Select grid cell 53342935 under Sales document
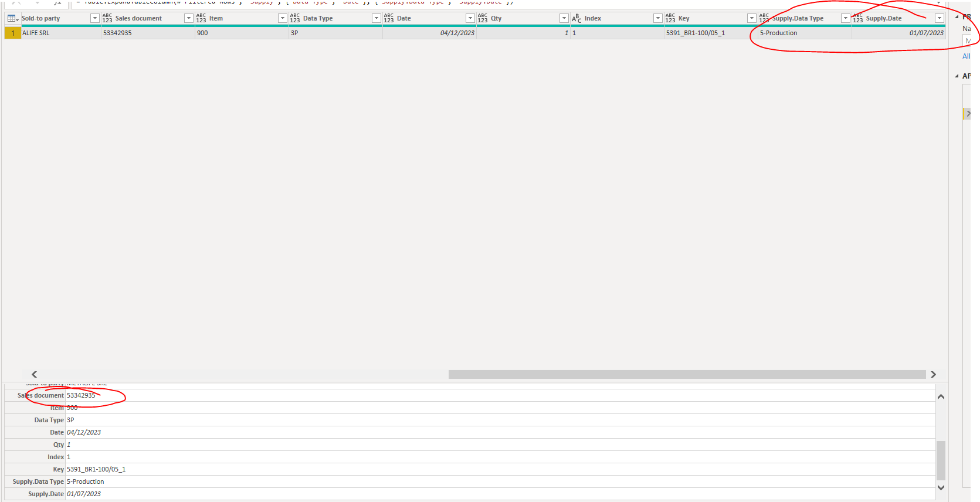Viewport: 980px width, 502px height. pyautogui.click(x=148, y=33)
